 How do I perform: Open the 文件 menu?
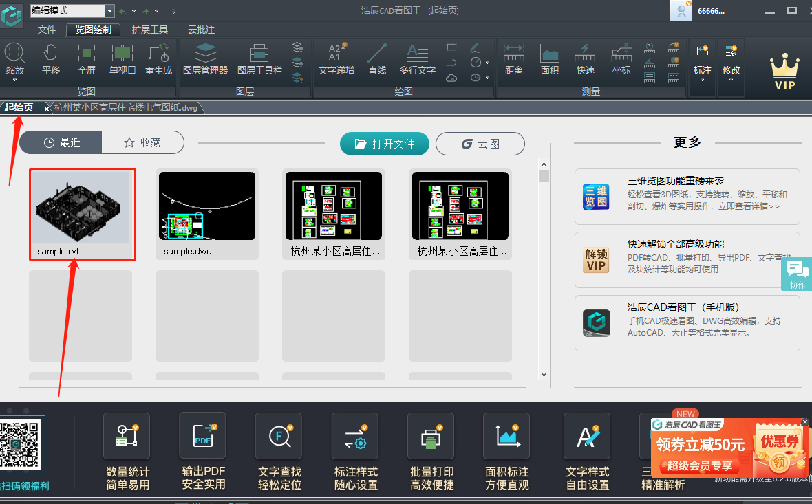coord(47,30)
